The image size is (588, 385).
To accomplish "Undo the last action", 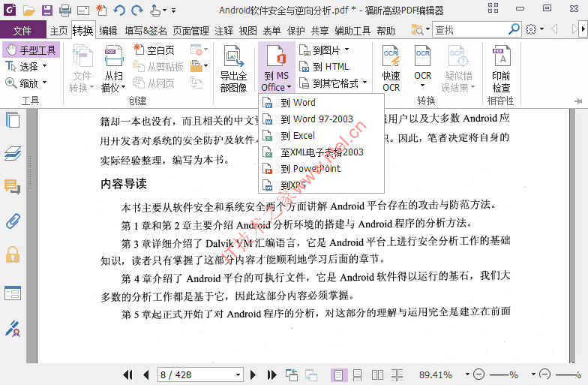I will point(119,11).
